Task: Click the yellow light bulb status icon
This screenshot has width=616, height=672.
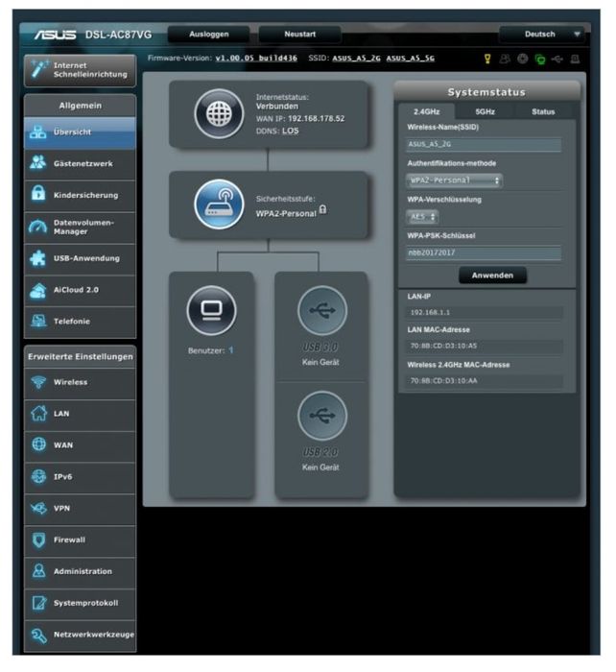Action: click(487, 59)
